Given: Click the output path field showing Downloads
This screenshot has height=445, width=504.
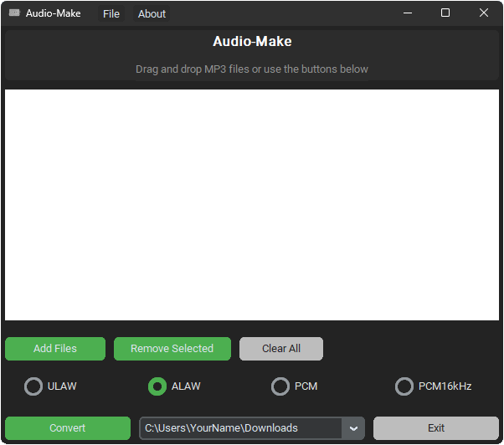Looking at the screenshot, I should point(240,428).
